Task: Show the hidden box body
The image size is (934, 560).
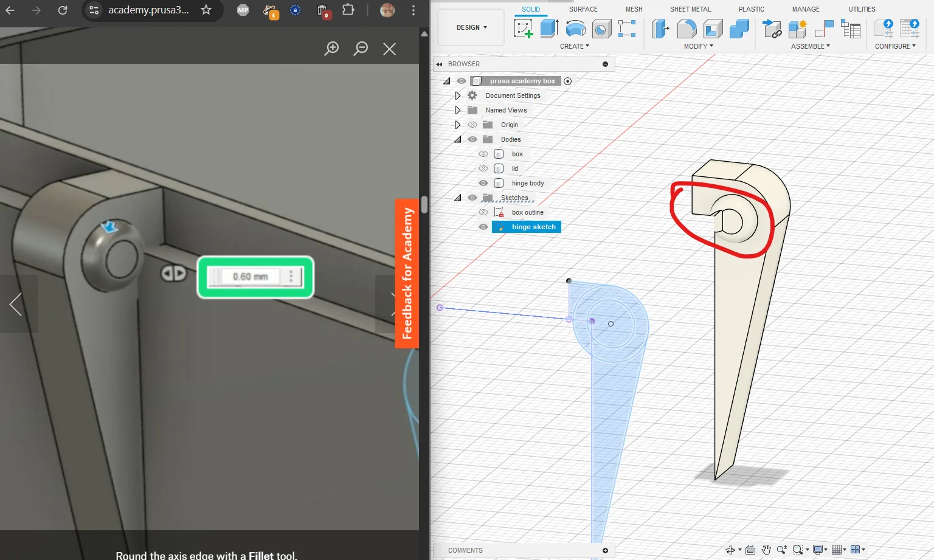Action: pyautogui.click(x=483, y=154)
